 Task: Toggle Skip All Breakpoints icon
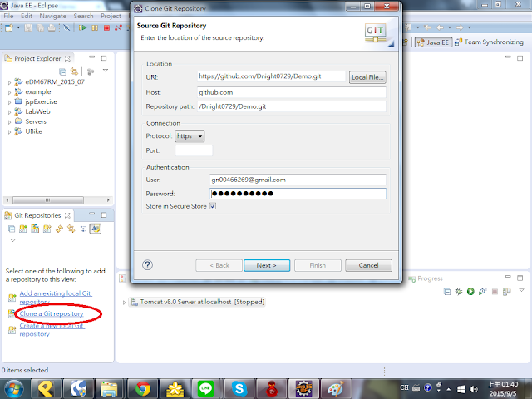pyautogui.click(x=66, y=27)
